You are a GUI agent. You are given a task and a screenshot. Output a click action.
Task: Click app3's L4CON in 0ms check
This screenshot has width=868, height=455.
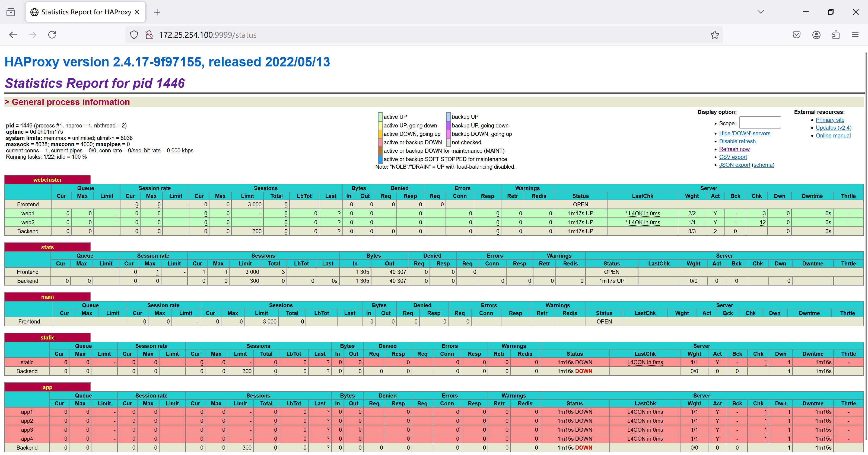click(645, 430)
